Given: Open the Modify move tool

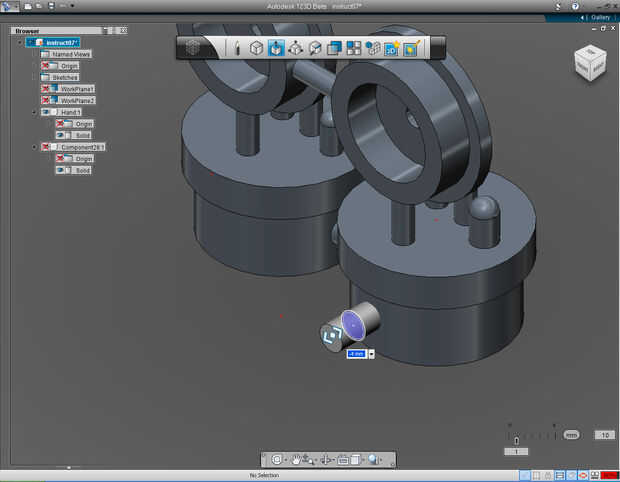Looking at the screenshot, I should click(x=295, y=48).
